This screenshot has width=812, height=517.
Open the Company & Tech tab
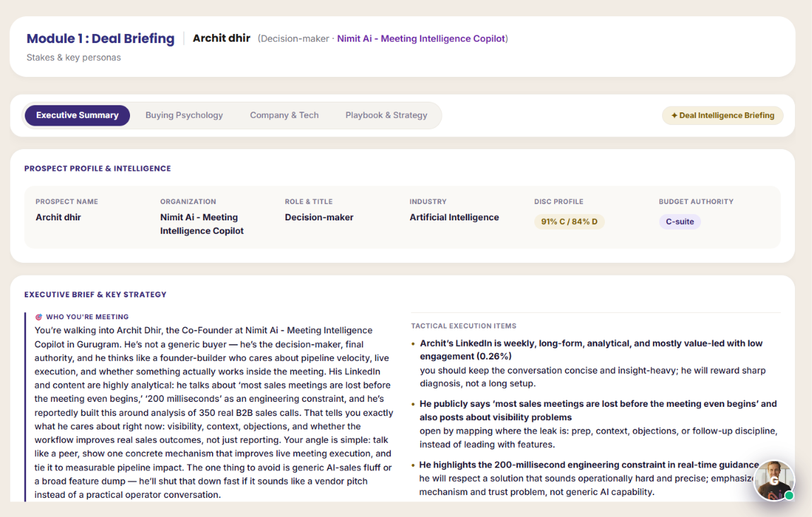[284, 115]
